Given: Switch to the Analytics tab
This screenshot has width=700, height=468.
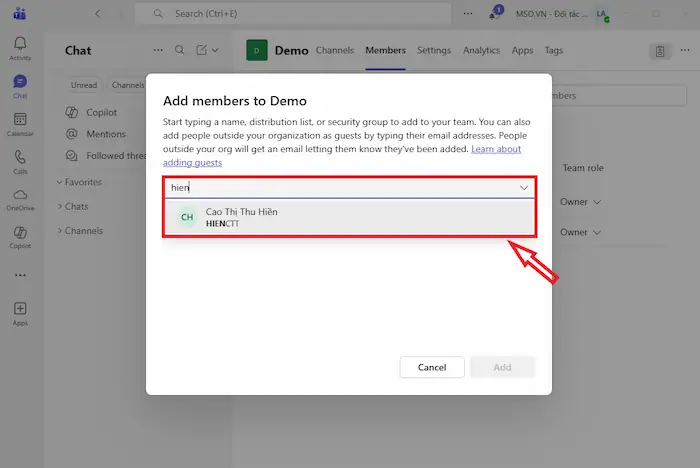Looking at the screenshot, I should coord(481,50).
